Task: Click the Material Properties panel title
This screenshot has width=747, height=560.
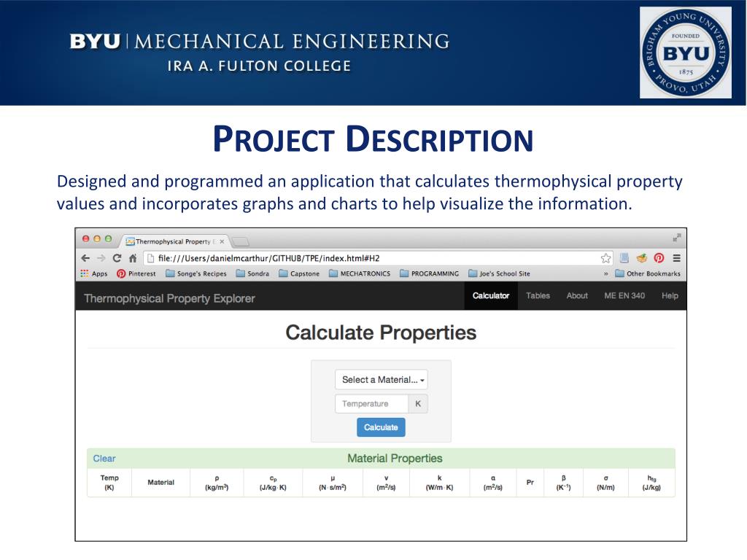Action: point(395,459)
